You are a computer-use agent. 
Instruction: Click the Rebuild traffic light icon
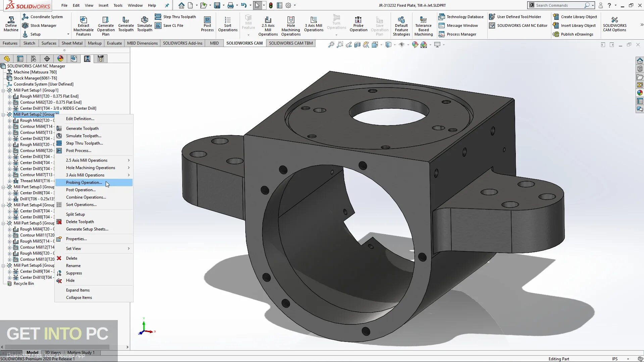click(x=270, y=5)
